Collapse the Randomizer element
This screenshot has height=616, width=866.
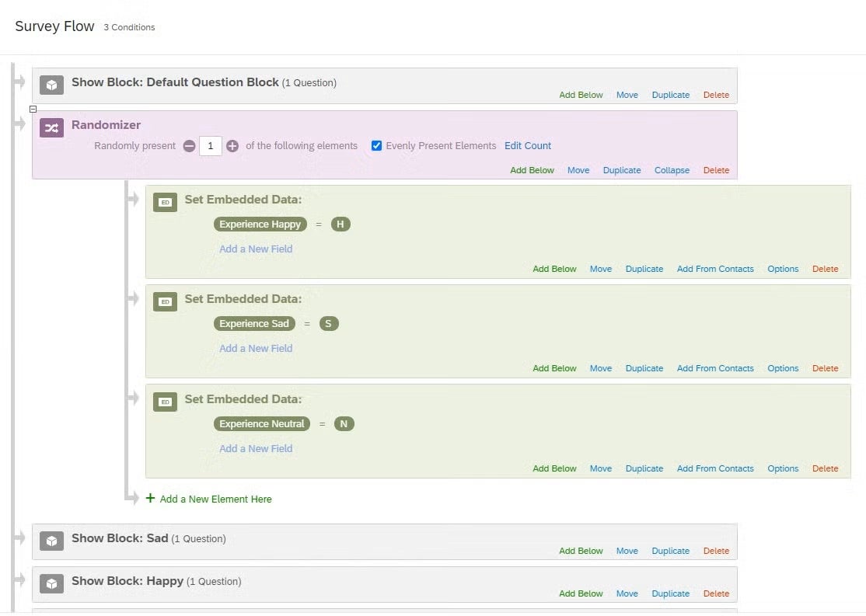672,170
